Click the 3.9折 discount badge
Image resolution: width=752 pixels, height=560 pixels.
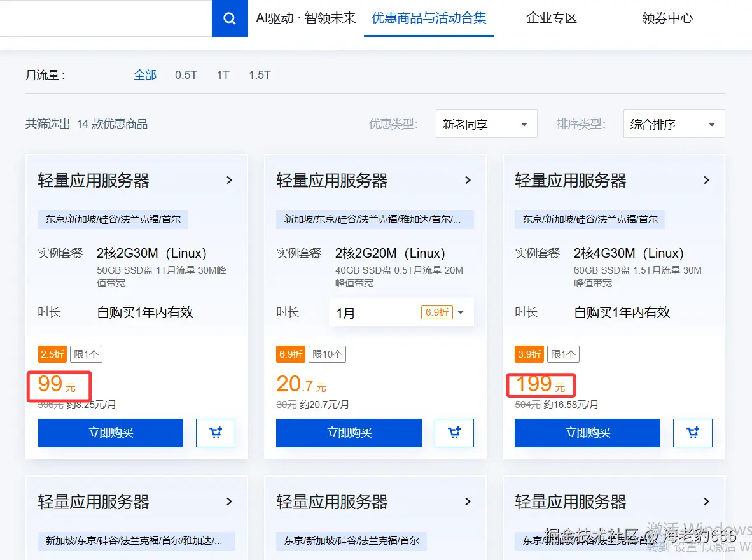coord(529,354)
